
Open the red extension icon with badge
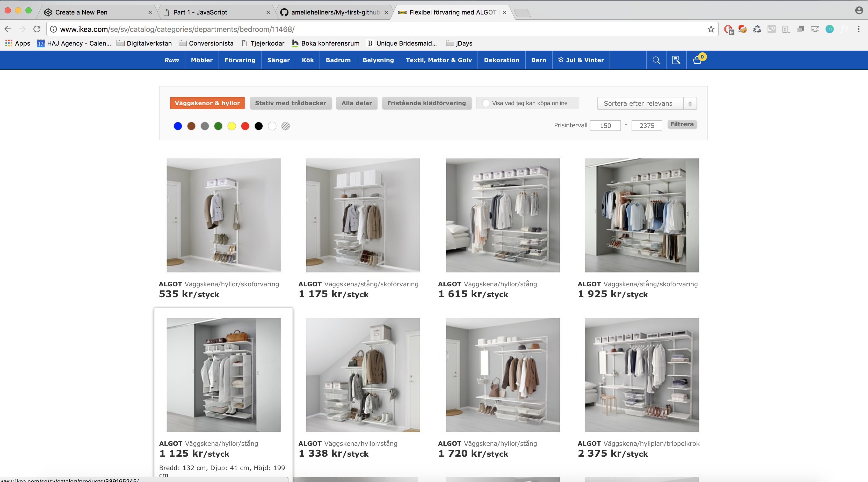(728, 30)
